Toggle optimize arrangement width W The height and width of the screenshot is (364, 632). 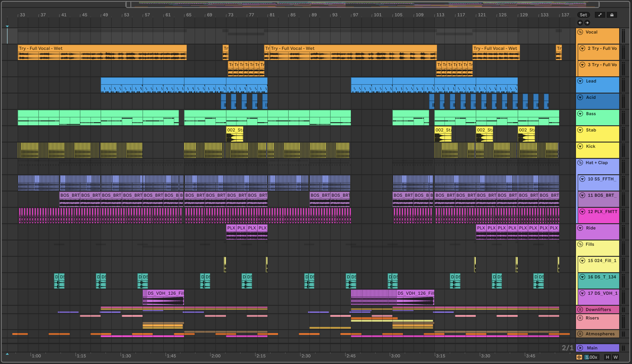[615, 357]
